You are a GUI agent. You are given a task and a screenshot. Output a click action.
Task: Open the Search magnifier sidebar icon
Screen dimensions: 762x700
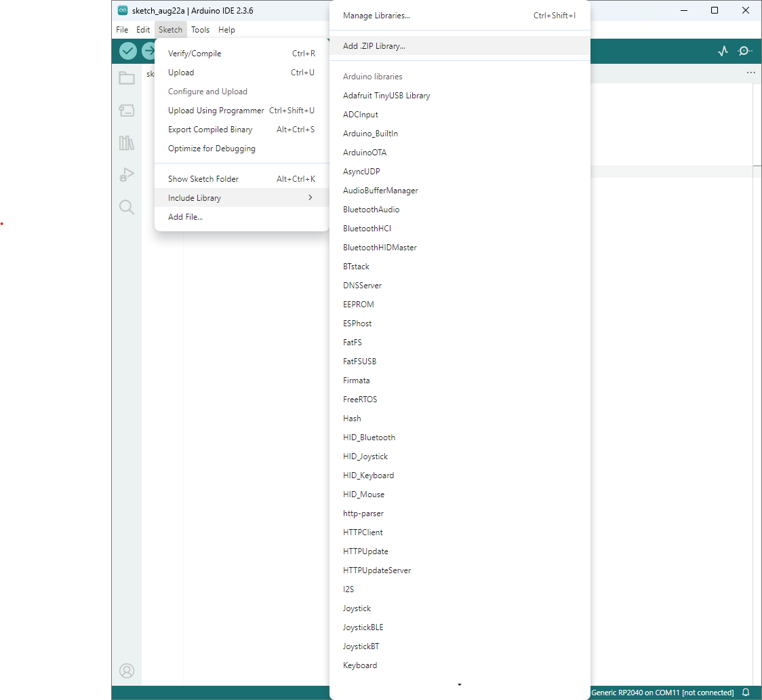tap(127, 207)
